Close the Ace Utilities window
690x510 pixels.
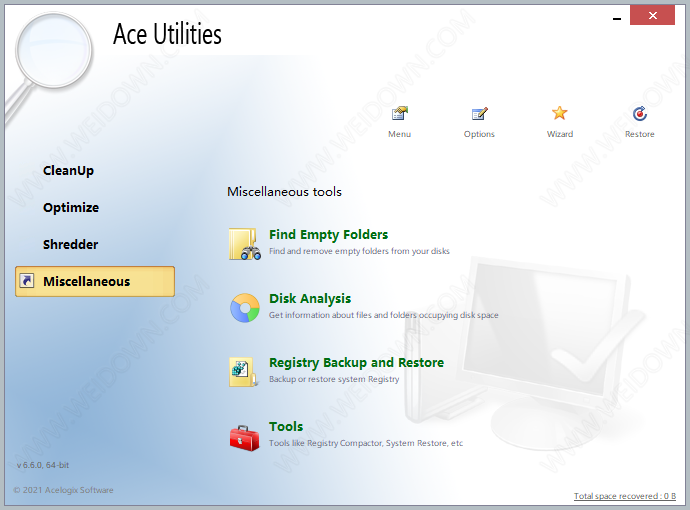pyautogui.click(x=652, y=15)
